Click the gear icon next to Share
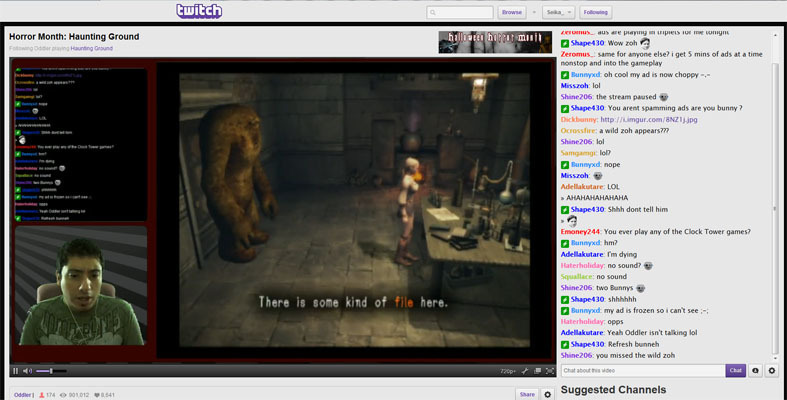 tap(548, 394)
